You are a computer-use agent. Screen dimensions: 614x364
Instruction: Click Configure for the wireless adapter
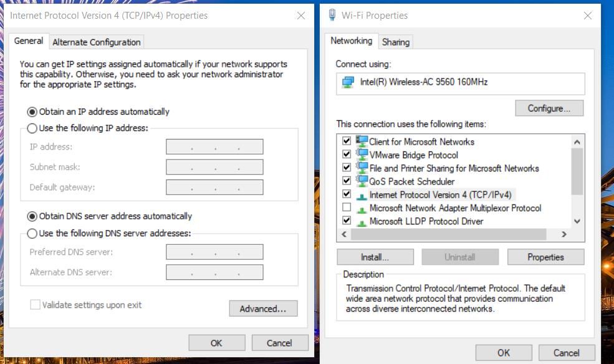(x=549, y=108)
